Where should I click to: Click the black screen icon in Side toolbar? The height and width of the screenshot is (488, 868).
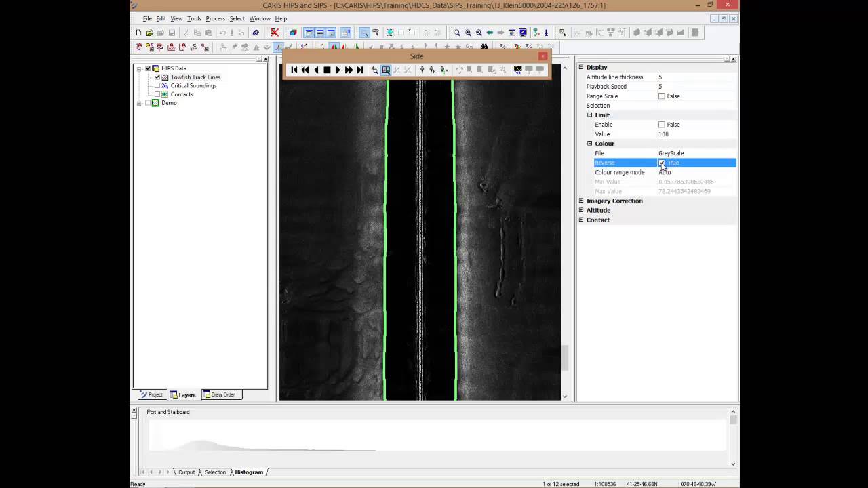tap(517, 70)
